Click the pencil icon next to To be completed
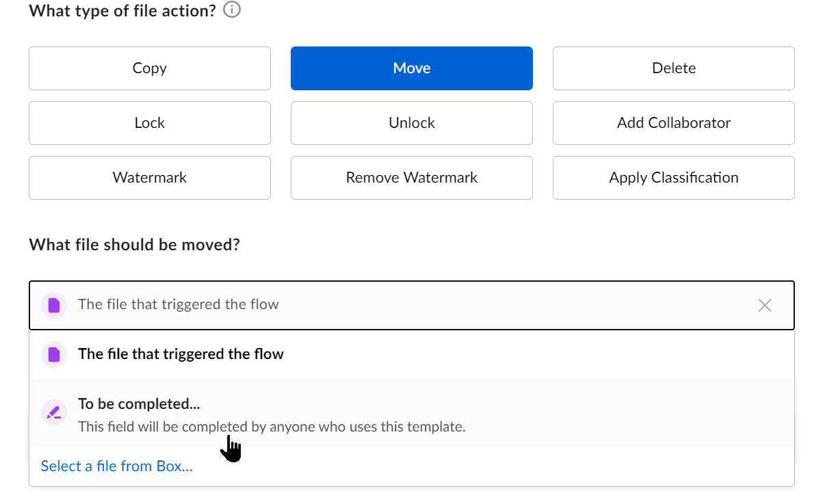The height and width of the screenshot is (504, 825). tap(54, 412)
